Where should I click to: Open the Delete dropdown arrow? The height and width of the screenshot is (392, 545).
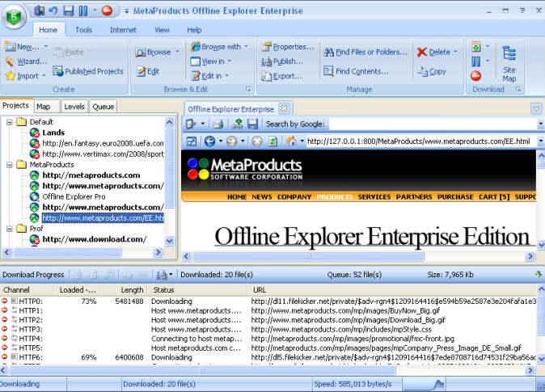455,52
